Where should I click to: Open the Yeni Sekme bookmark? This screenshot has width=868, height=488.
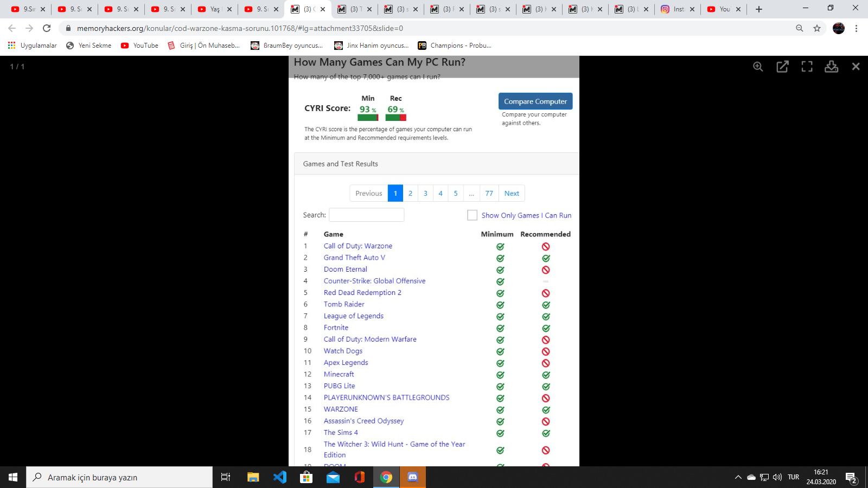(x=88, y=46)
